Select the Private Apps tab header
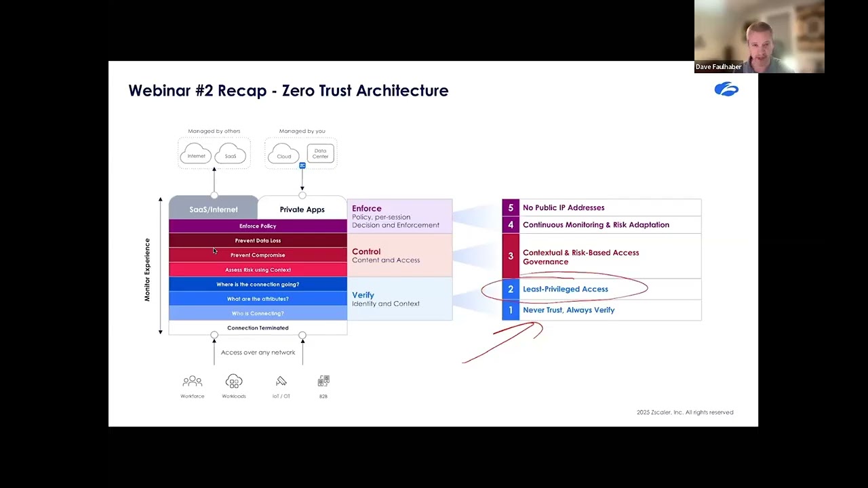This screenshot has height=488, width=868. point(302,209)
